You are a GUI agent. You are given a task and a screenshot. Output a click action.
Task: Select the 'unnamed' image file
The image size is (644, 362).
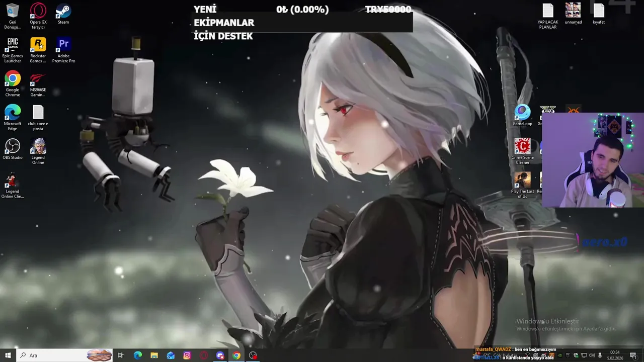point(573,14)
